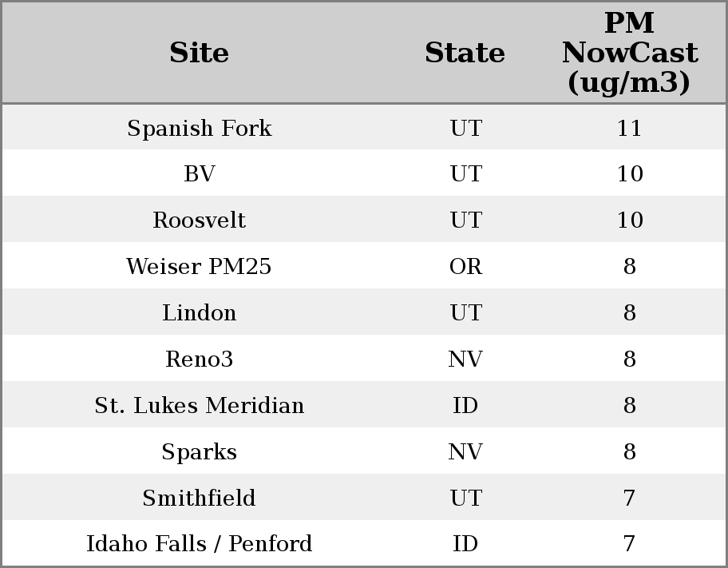728x568 pixels.
Task: Select the Reno3 site cell
Action: [x=199, y=359]
